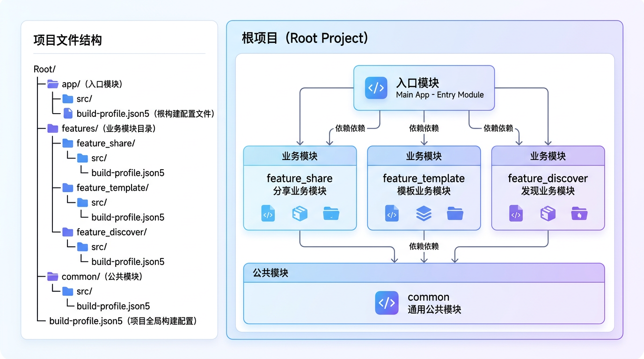Click the purple folder icon in feature_discover card
The height and width of the screenshot is (359, 644).
click(x=579, y=214)
